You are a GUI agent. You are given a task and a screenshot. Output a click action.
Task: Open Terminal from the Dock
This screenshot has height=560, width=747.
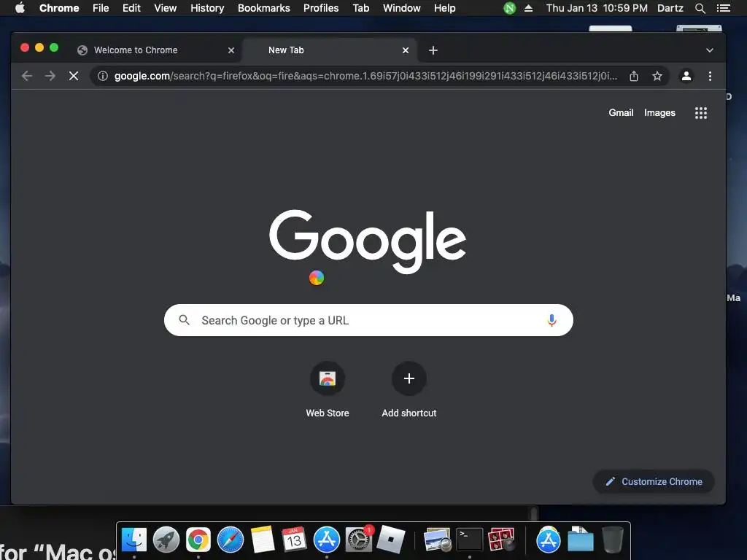point(470,540)
